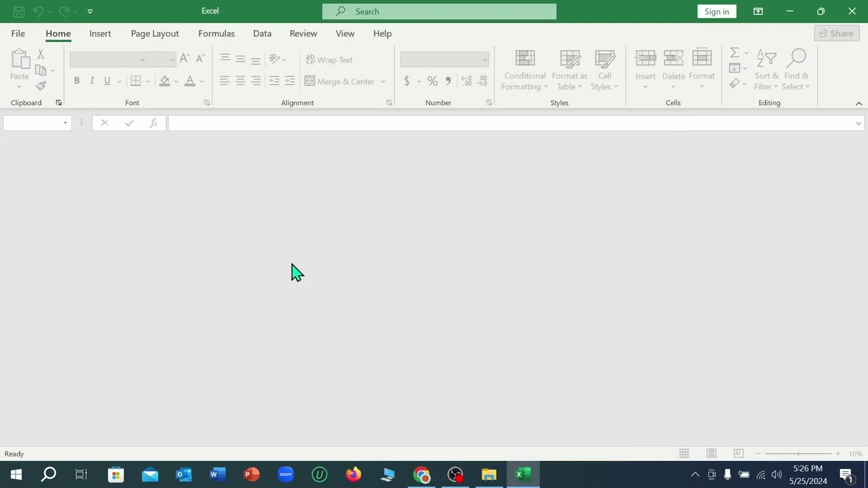Go to the Formulas tab
Viewport: 868px width, 488px height.
click(216, 33)
